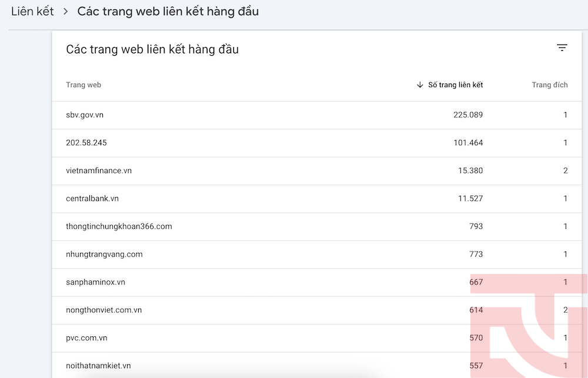The height and width of the screenshot is (378, 588).
Task: Click Trang đích value 2 for nongthonviet.com.vn
Action: click(566, 310)
